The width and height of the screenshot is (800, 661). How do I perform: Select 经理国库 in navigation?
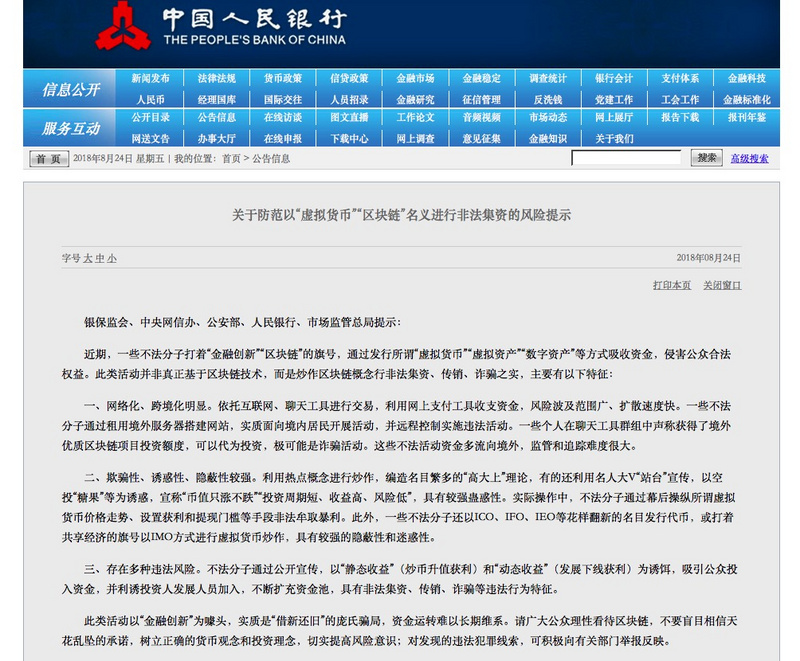coord(217,99)
